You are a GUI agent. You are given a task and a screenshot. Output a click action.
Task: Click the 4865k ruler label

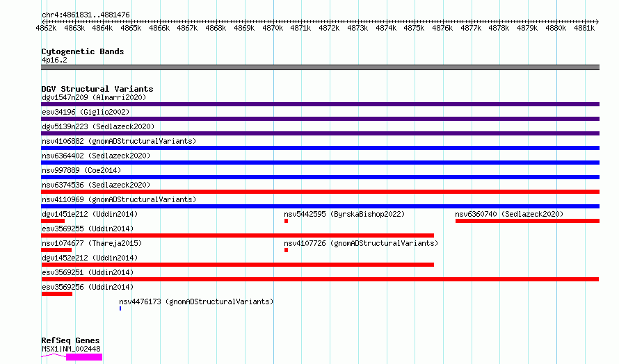click(x=131, y=28)
